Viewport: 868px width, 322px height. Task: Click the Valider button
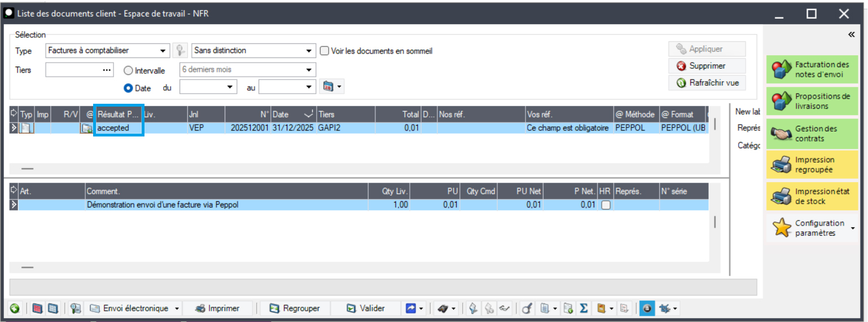365,308
